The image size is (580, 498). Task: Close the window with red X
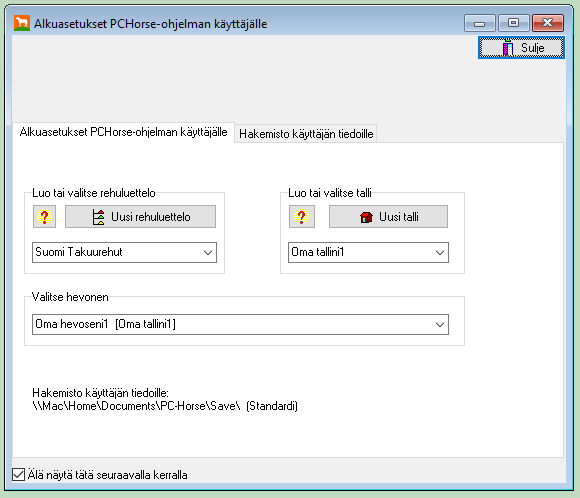coord(548,23)
